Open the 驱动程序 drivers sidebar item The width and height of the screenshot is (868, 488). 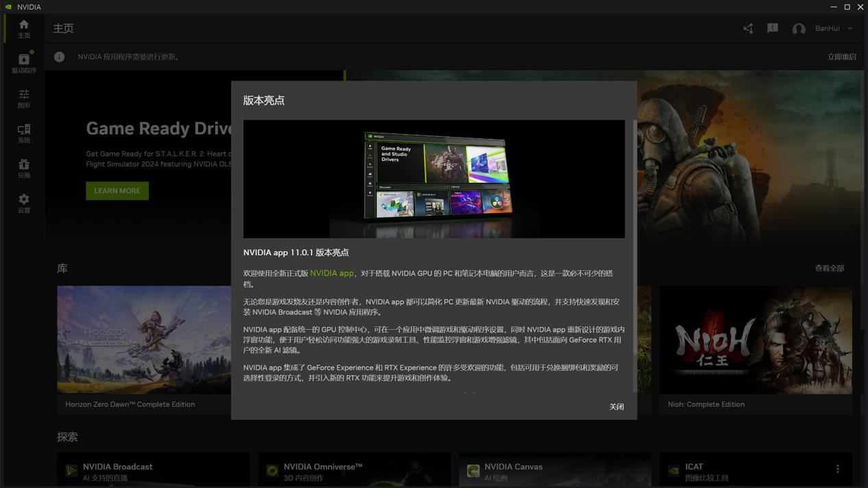(x=24, y=63)
